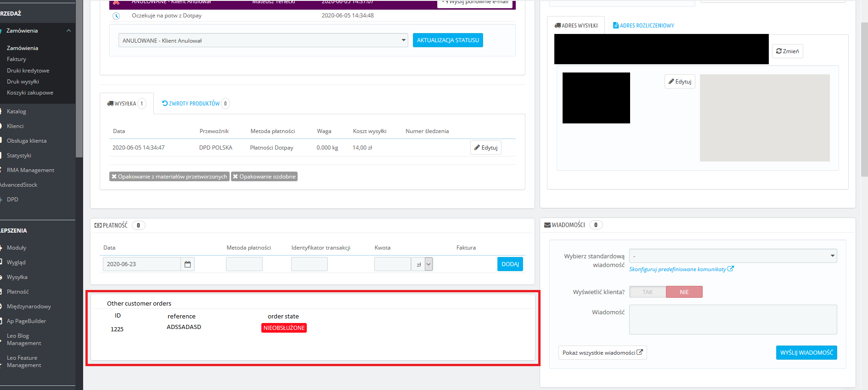Click order reference ADSSADASD

click(184, 327)
